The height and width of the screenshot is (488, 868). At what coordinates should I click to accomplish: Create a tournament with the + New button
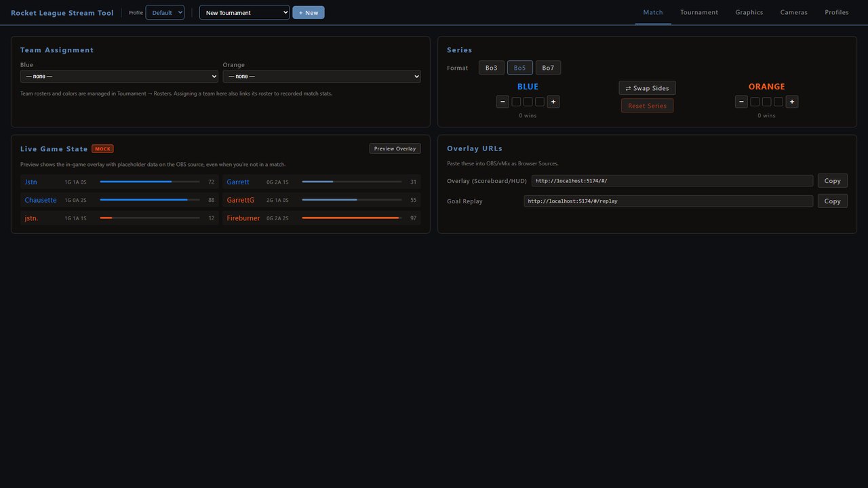[x=309, y=12]
